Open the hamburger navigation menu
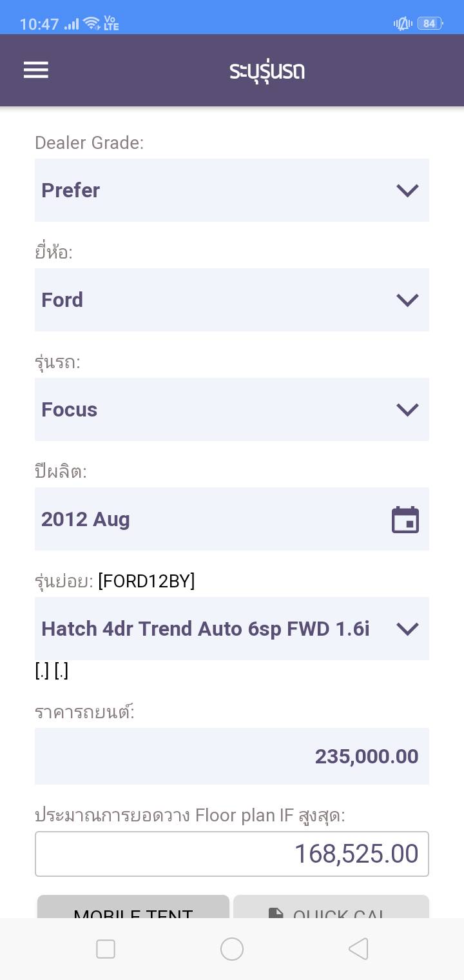The height and width of the screenshot is (980, 464). click(36, 70)
